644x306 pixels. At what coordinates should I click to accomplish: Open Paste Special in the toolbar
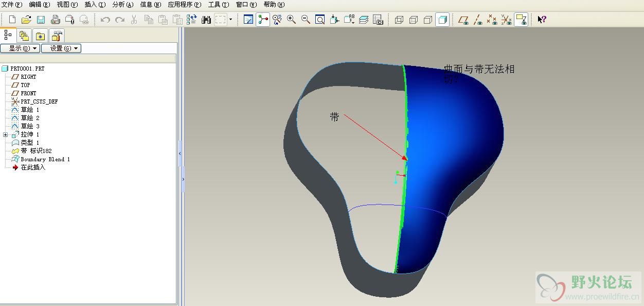pos(177,20)
